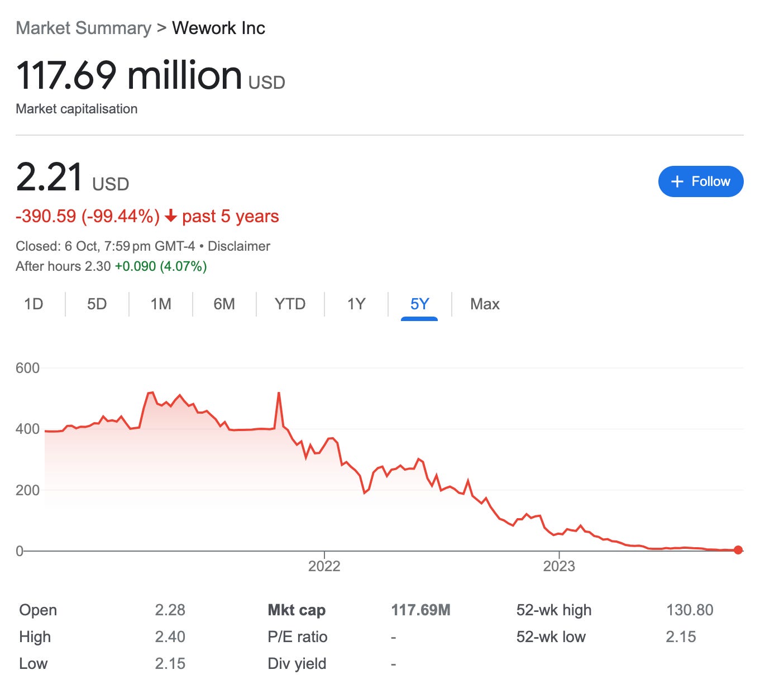
Task: Switch chart to 1M range
Action: (x=161, y=304)
